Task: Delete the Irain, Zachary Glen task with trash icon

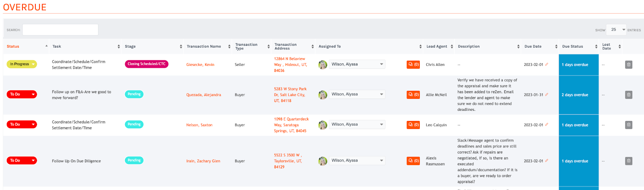Action: click(x=628, y=161)
